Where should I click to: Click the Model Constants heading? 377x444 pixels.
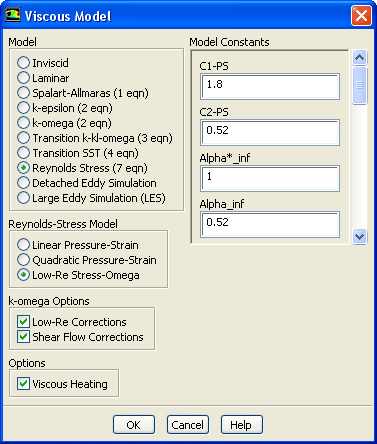(x=229, y=42)
